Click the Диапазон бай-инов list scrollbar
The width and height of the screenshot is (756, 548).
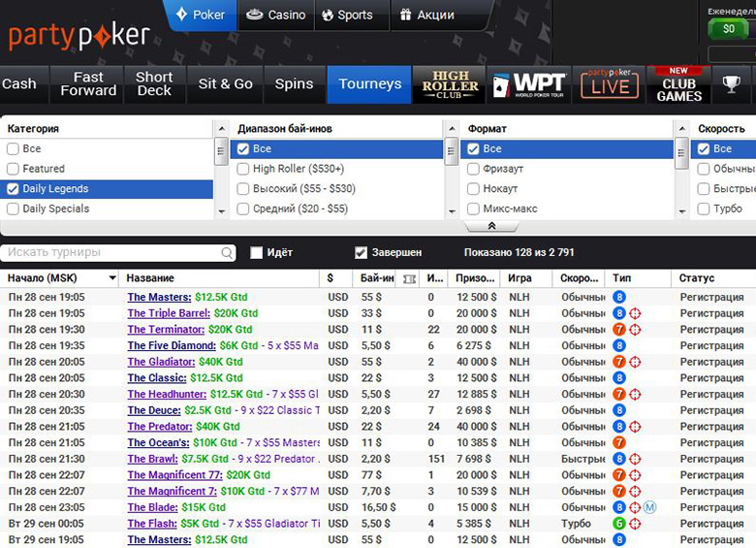tap(451, 179)
